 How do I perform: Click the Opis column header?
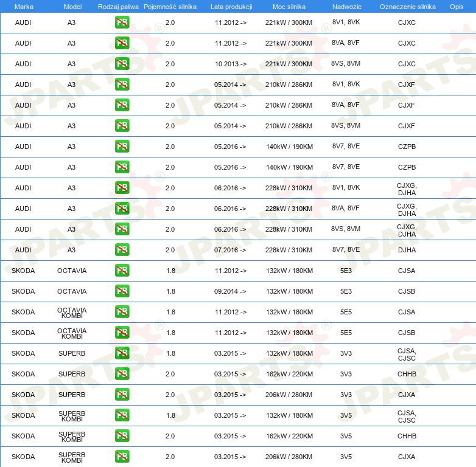pos(456,6)
